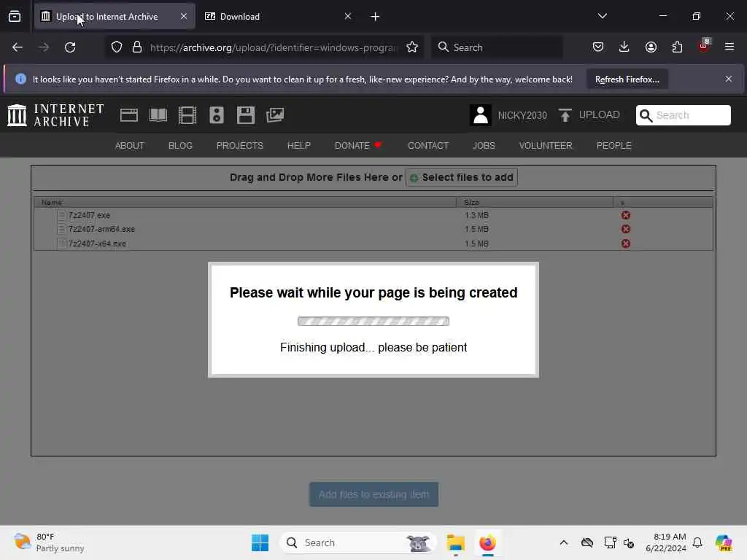Open the uBlock extension icon with badge
Viewport: 747px width, 560px height.
tap(704, 46)
